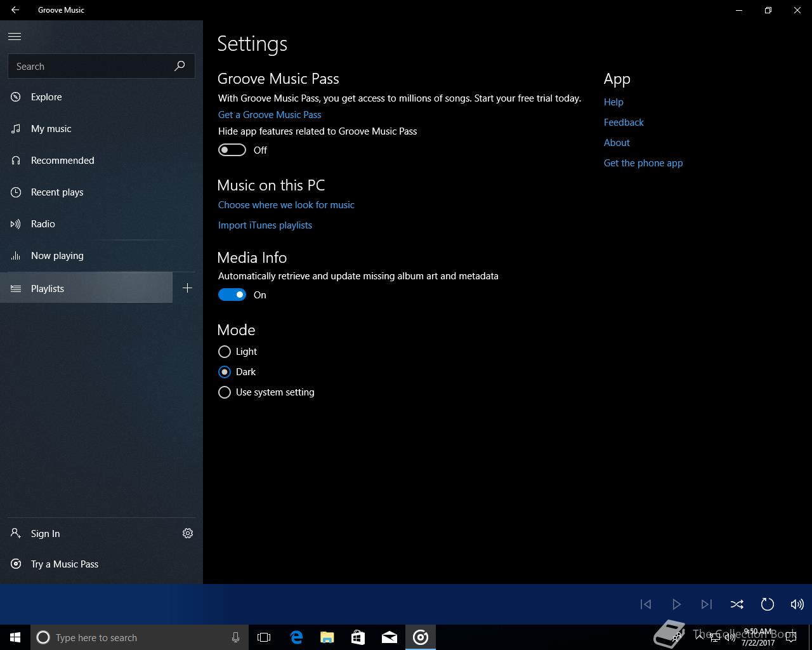Select the Light mode radio button
This screenshot has height=650, width=812.
[x=224, y=352]
